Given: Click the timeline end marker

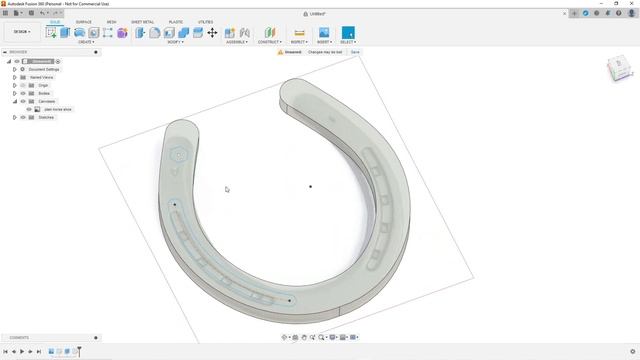Looking at the screenshot, I should pyautogui.click(x=79, y=351).
